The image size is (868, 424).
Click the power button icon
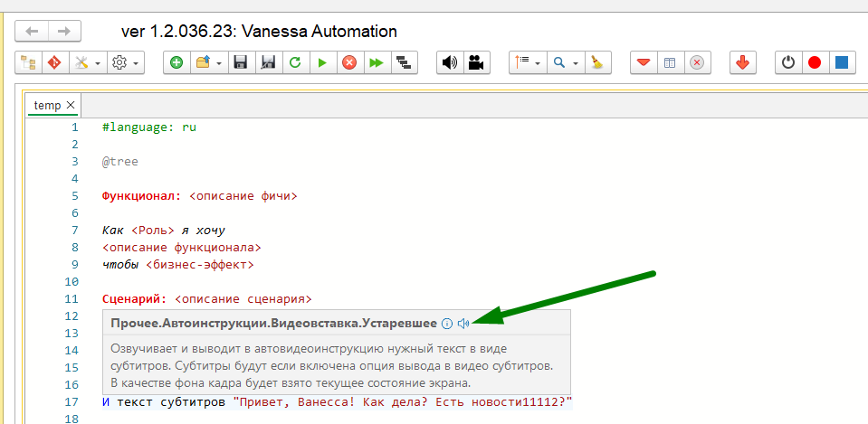click(788, 62)
